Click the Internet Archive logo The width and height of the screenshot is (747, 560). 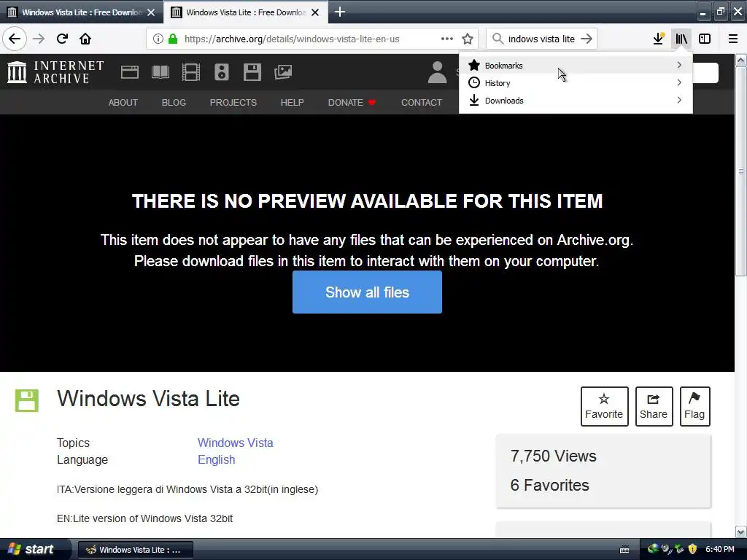[55, 72]
